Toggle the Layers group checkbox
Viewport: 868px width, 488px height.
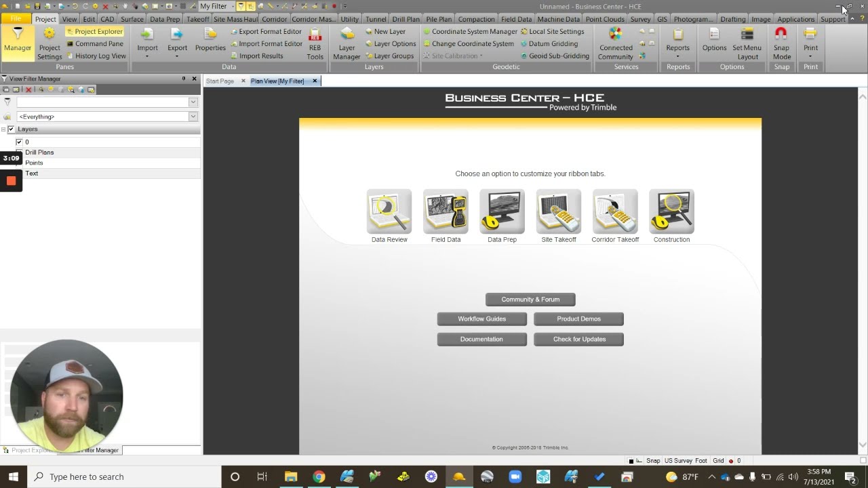pos(11,129)
